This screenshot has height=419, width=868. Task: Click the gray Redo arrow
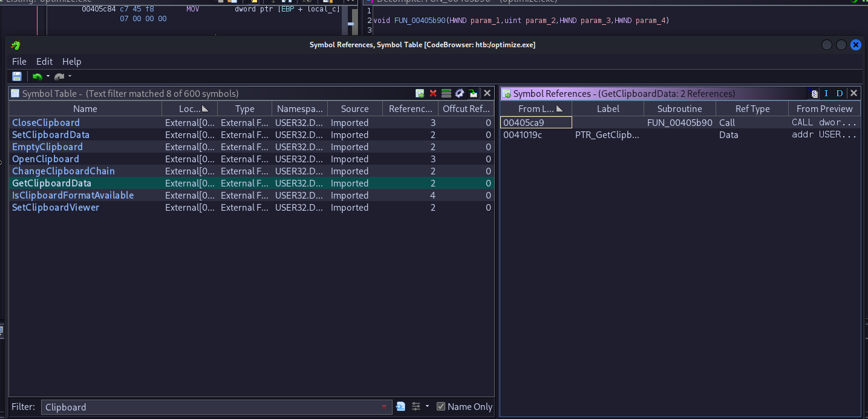click(59, 76)
